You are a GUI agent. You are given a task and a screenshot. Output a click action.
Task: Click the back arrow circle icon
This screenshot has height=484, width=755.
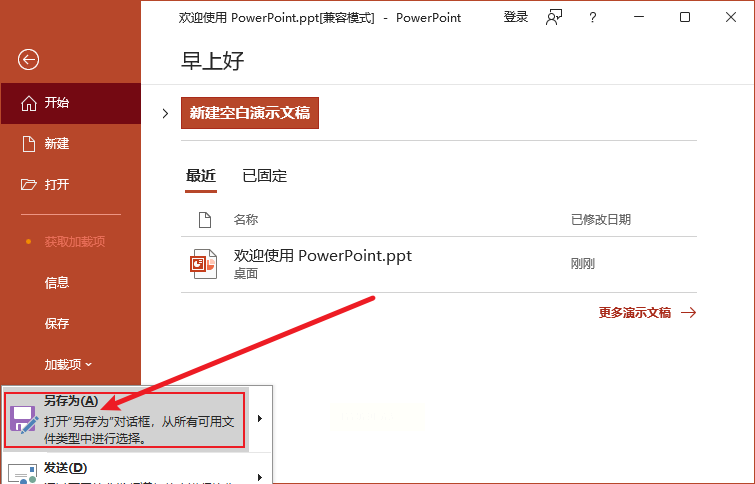(28, 60)
